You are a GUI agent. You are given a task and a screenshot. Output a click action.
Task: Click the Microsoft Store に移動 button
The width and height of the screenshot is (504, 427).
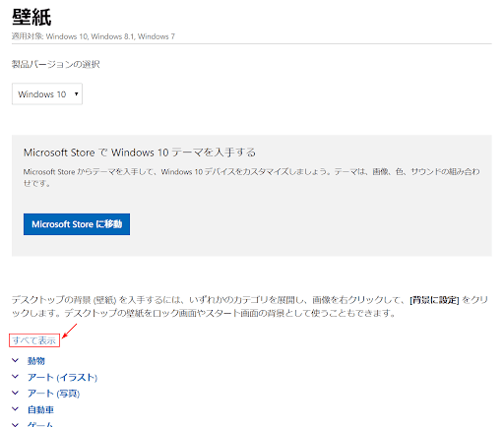pyautogui.click(x=77, y=224)
